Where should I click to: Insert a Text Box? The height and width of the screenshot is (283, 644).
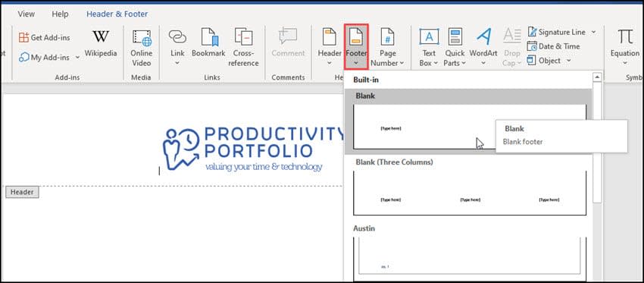pyautogui.click(x=429, y=47)
